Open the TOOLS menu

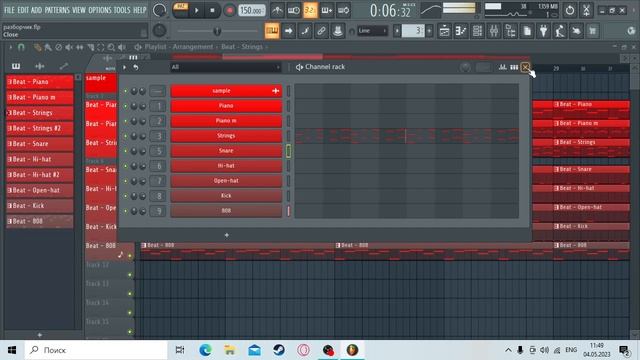(122, 10)
